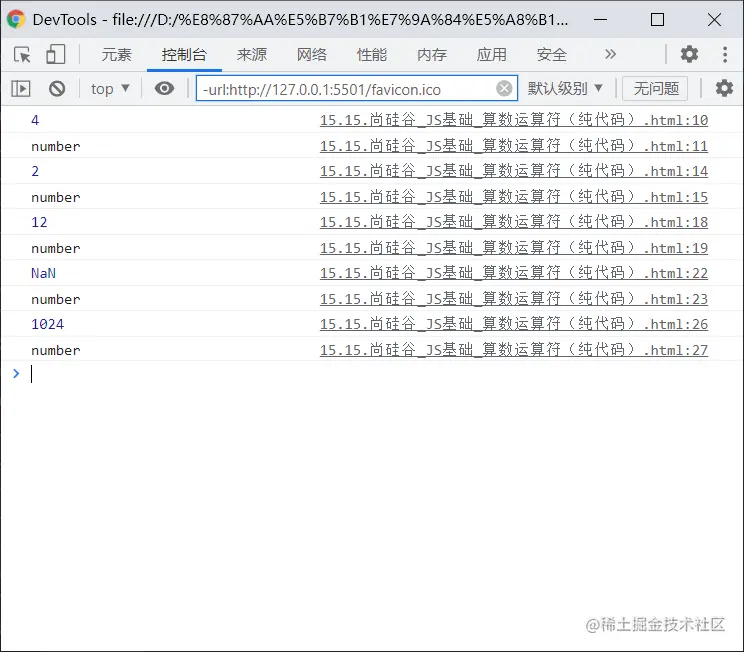Toggle the device toolbar icon
The image size is (744, 652).
tap(56, 54)
